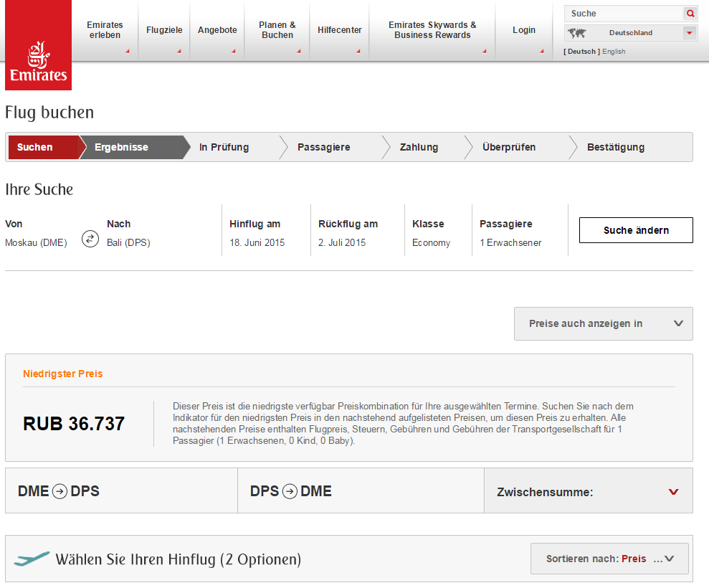Select the In Prüfung step

pyautogui.click(x=224, y=147)
